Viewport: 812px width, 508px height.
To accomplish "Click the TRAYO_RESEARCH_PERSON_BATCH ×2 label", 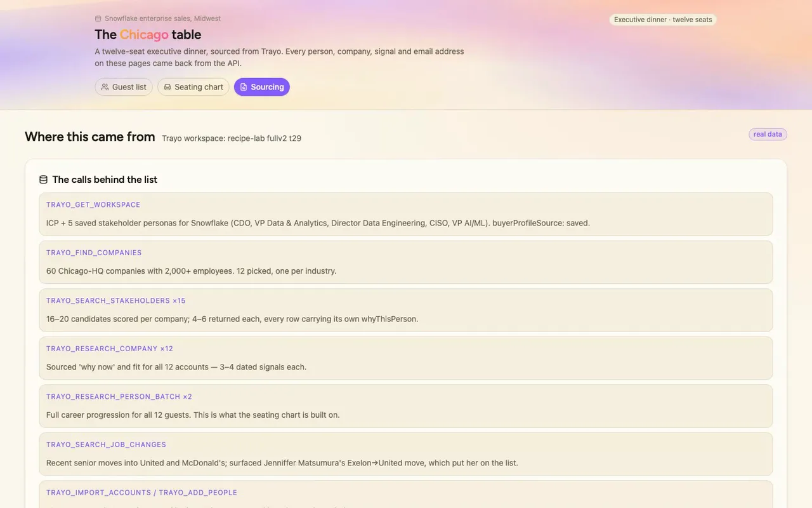I will [119, 397].
